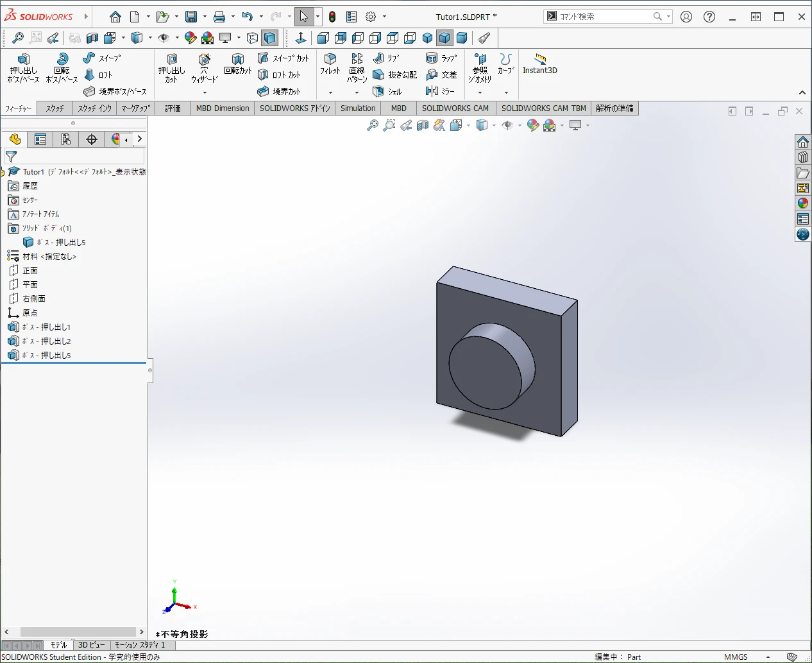This screenshot has height=663, width=812.
Task: Toggle the highlighted shaded cube beside the wireframe cube
Action: click(270, 38)
